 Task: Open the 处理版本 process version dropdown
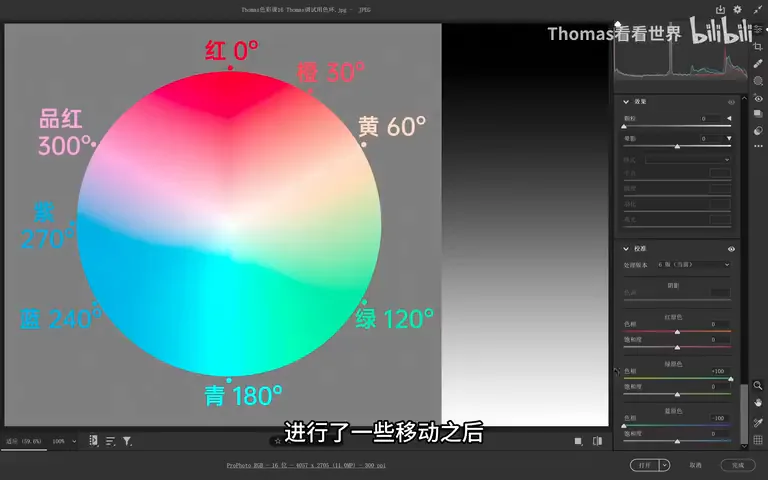click(x=694, y=264)
